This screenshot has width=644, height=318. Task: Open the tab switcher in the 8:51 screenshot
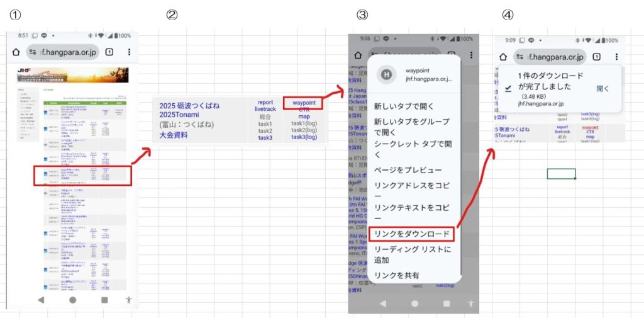click(x=109, y=52)
